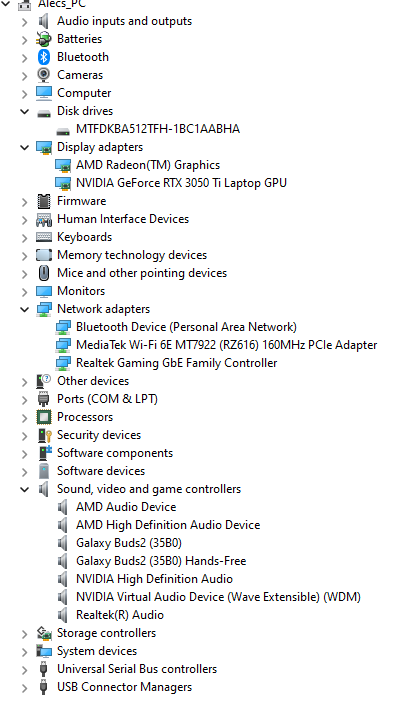
Task: Select AMD High Definition Audio Device
Action: tap(168, 525)
